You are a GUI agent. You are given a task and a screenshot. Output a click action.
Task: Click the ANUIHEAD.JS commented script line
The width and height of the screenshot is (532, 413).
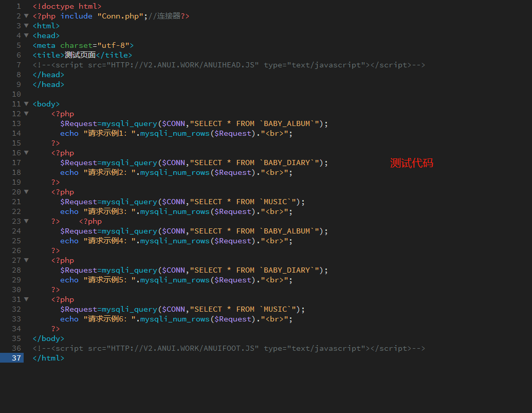coord(229,65)
